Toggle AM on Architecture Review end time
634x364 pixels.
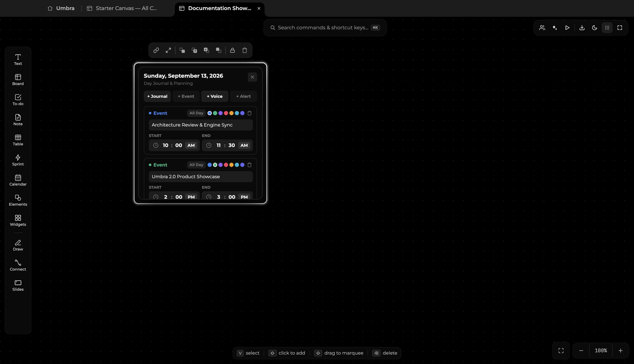tap(244, 145)
